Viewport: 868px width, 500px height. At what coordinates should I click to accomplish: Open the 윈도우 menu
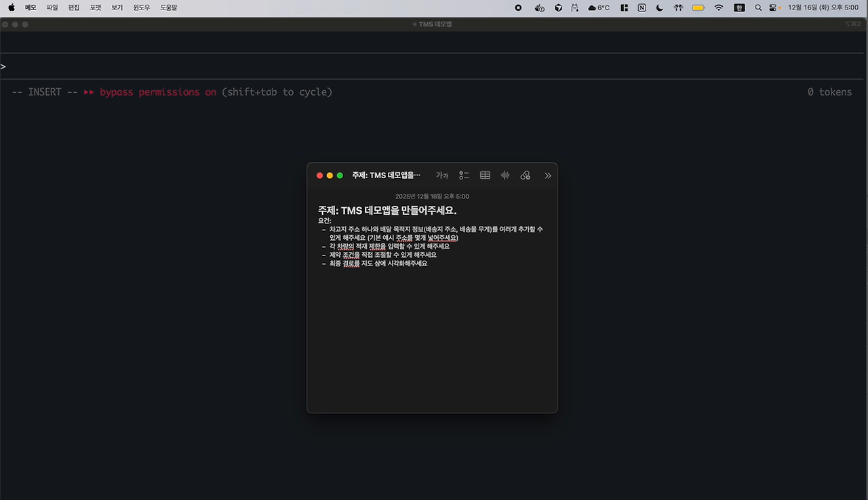click(142, 7)
